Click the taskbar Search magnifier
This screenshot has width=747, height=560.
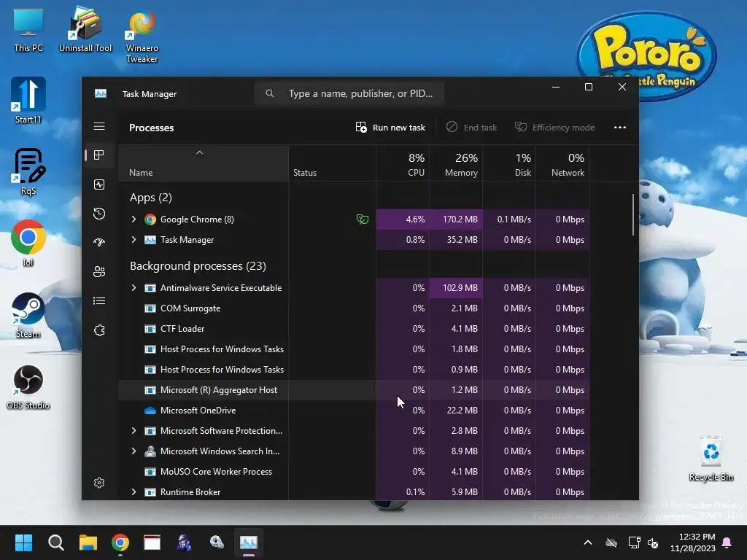55,542
